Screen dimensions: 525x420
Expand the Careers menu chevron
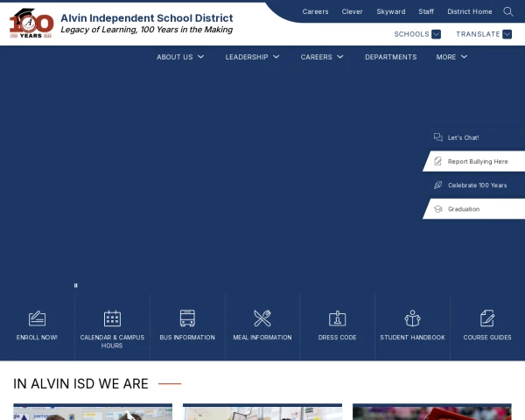tap(339, 57)
